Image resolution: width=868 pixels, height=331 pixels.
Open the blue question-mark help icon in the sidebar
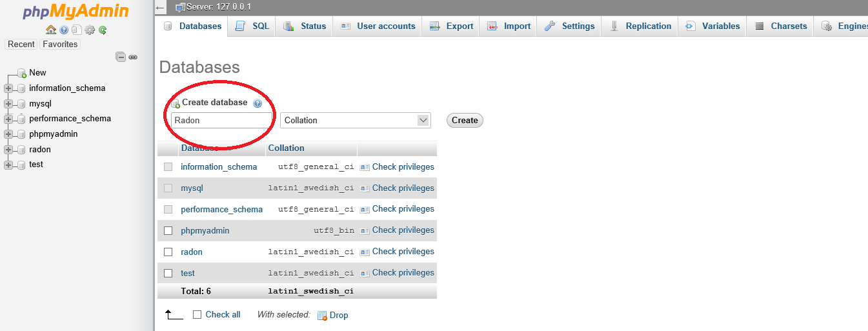(64, 30)
